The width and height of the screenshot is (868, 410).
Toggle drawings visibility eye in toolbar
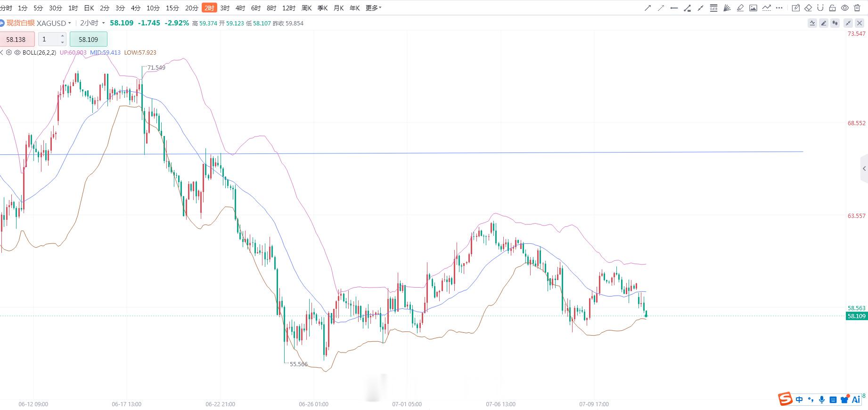tap(844, 8)
